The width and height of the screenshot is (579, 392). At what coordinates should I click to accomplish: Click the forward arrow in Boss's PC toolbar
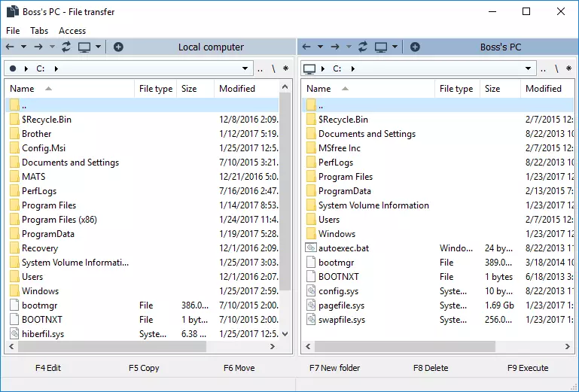coord(334,47)
